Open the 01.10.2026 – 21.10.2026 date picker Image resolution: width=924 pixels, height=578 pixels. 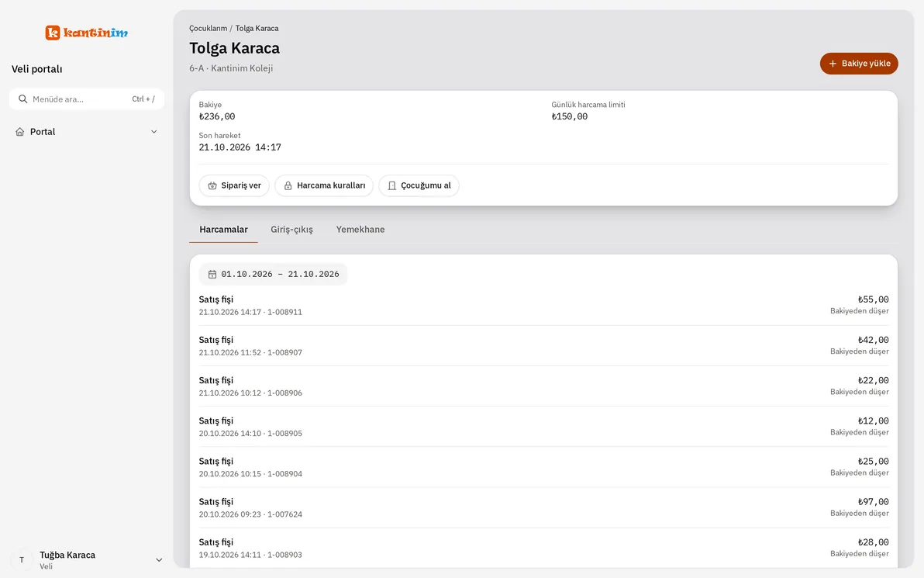273,274
